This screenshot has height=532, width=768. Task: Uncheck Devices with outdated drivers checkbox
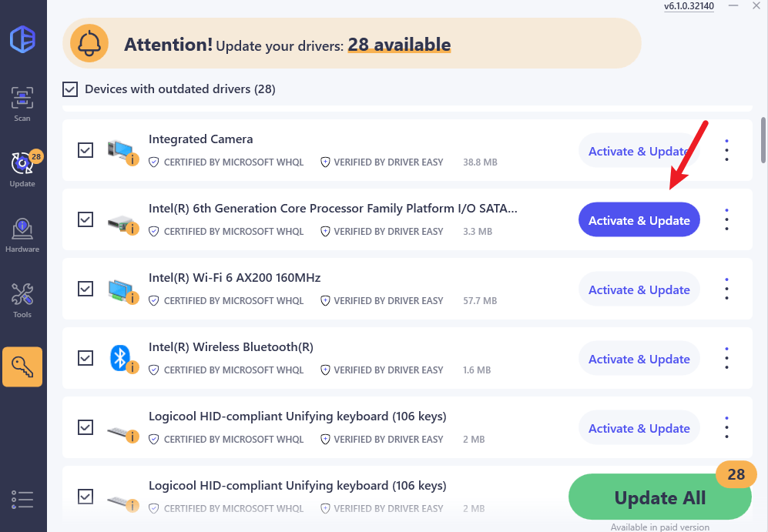coord(70,89)
